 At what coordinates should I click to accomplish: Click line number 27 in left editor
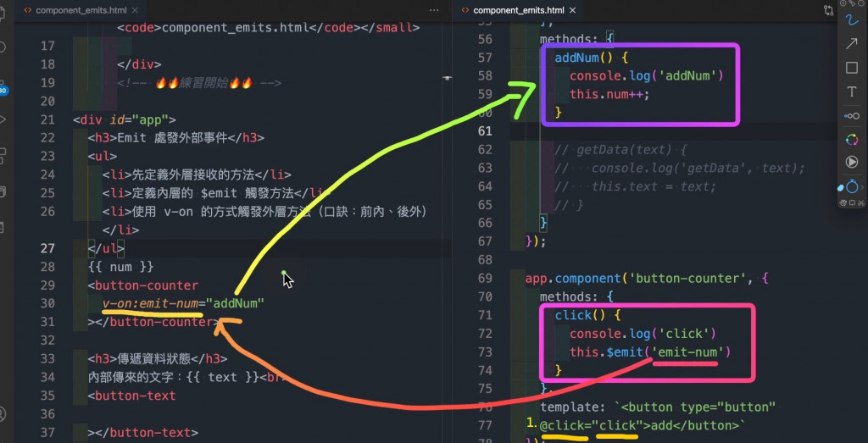[48, 248]
